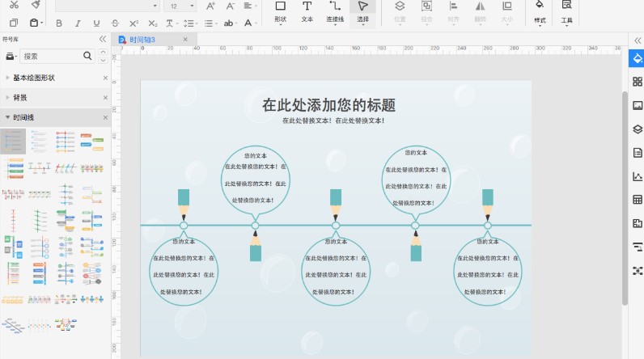644x359 pixels.
Task: Click the search magnifier in symbol library
Action: tap(88, 57)
